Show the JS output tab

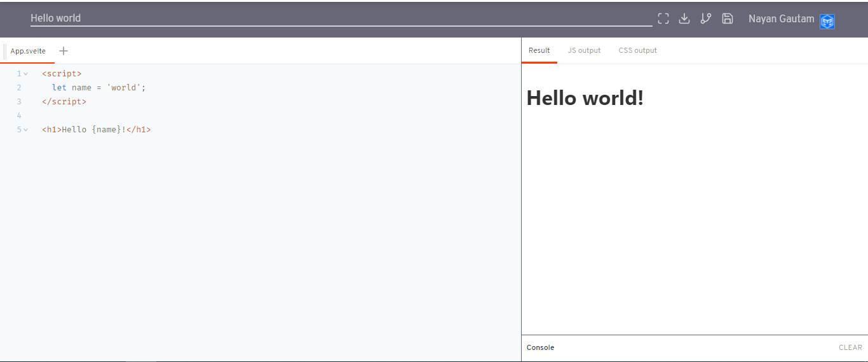pos(584,50)
